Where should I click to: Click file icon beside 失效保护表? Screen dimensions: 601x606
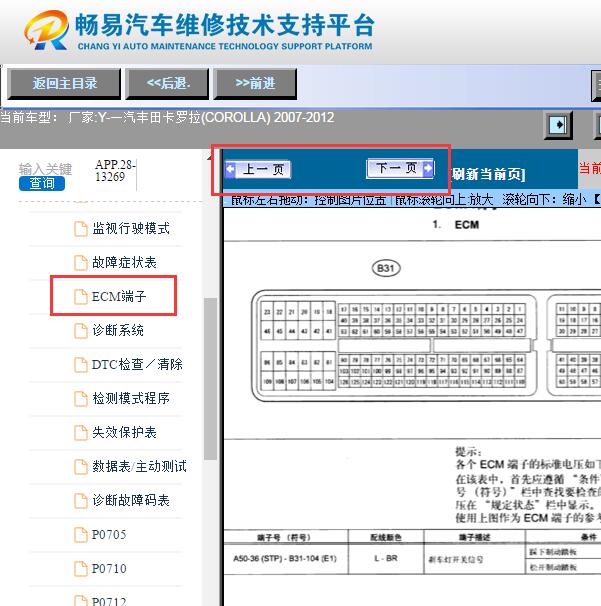pos(80,432)
